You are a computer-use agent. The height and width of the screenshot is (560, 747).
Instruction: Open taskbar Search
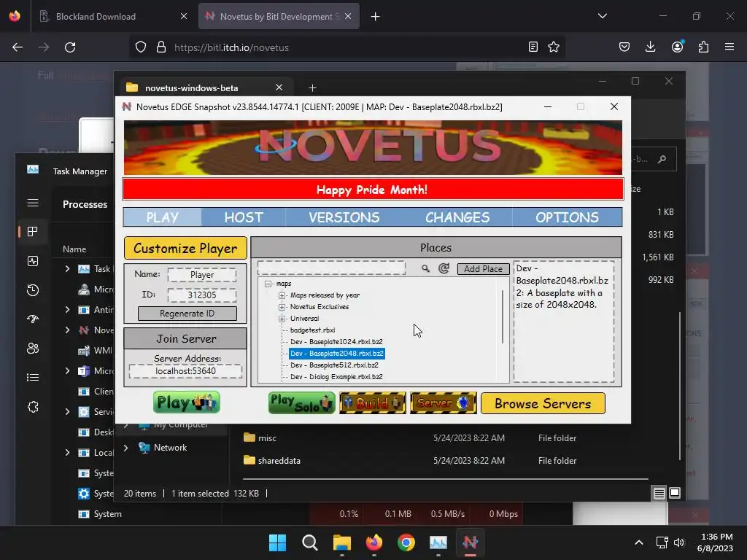point(309,542)
